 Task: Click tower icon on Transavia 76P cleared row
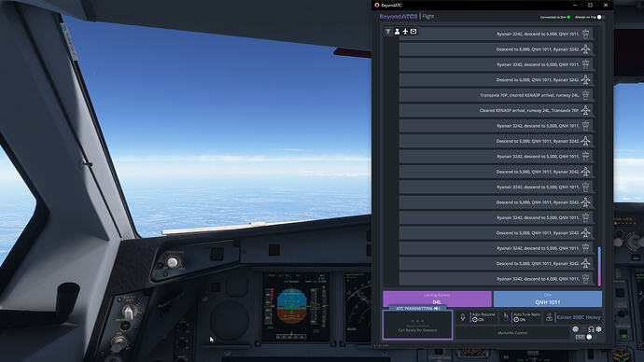coord(586,95)
